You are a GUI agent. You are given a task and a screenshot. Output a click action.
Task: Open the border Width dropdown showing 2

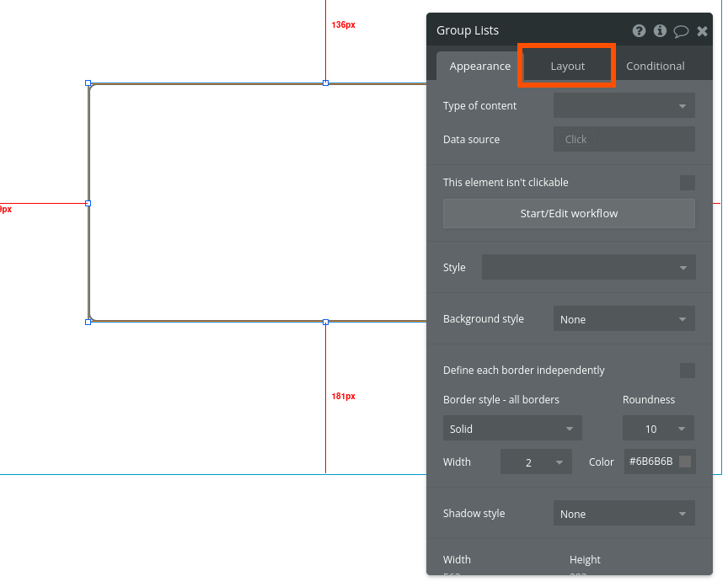536,462
